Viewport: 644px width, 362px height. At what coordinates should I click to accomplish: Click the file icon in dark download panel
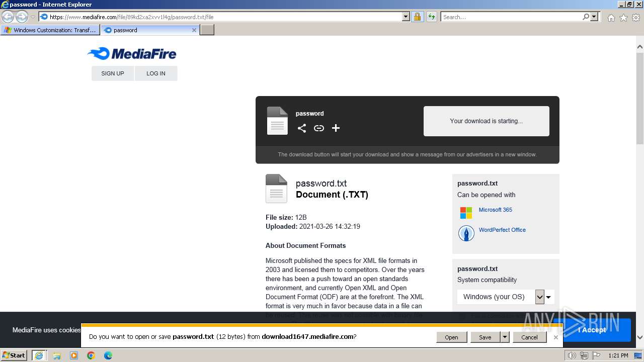click(277, 121)
